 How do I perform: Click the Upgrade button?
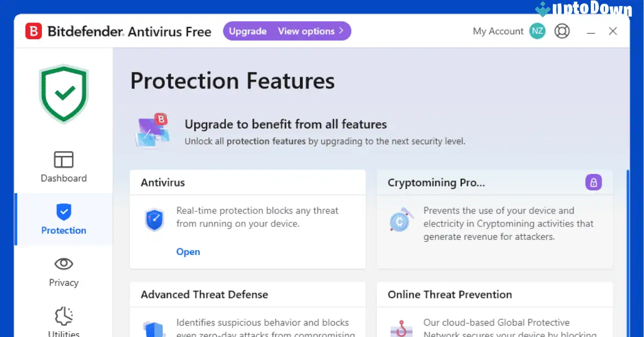(x=247, y=31)
